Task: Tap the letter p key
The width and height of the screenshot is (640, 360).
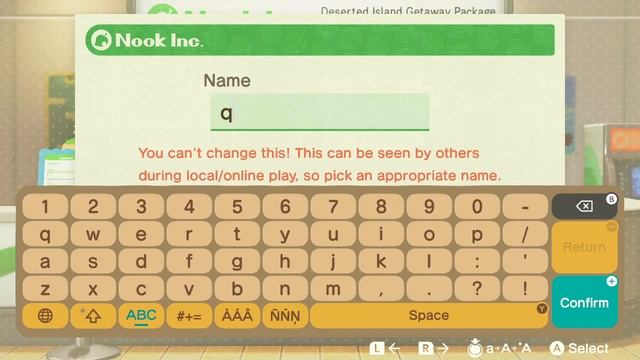Action: coord(477,234)
